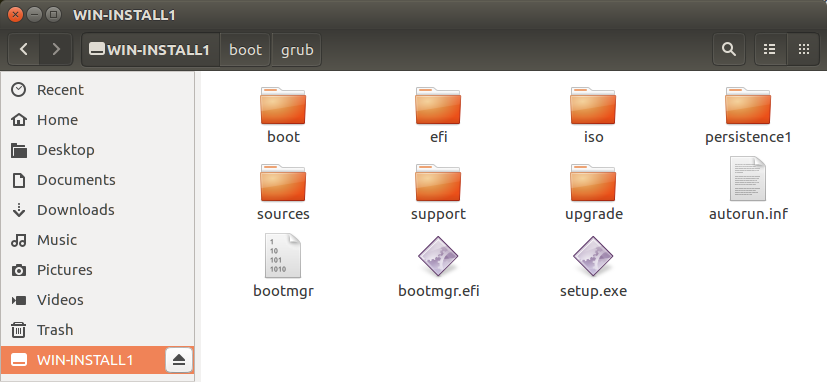The width and height of the screenshot is (827, 382).
Task: Open the persistence1 folder icon
Action: (748, 106)
